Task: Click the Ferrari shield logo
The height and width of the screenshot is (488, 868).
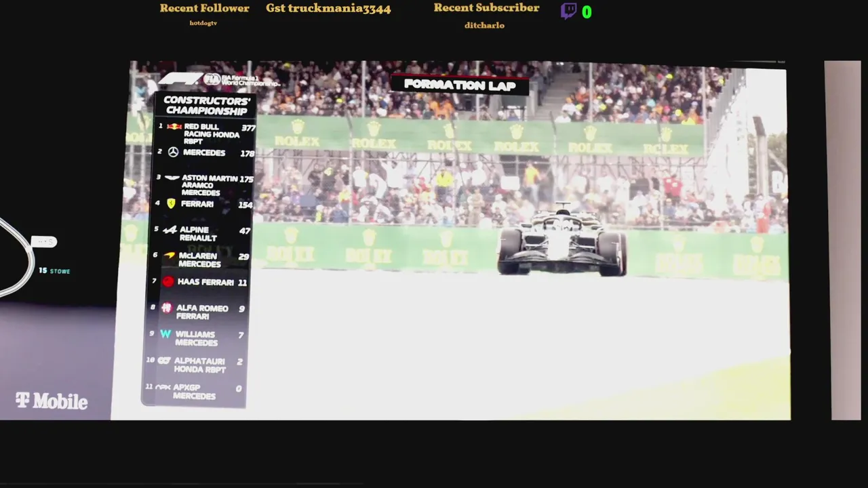Action: (171, 203)
